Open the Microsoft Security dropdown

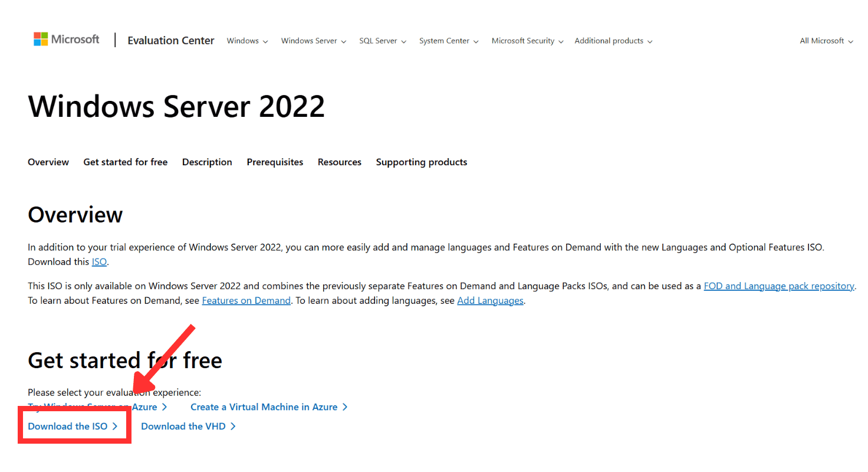(x=527, y=41)
